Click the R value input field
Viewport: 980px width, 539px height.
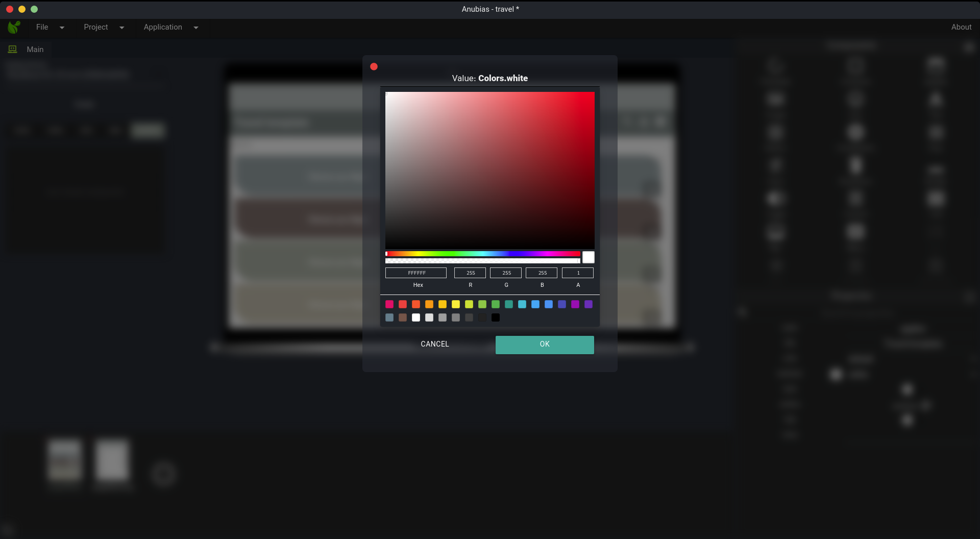[470, 273]
